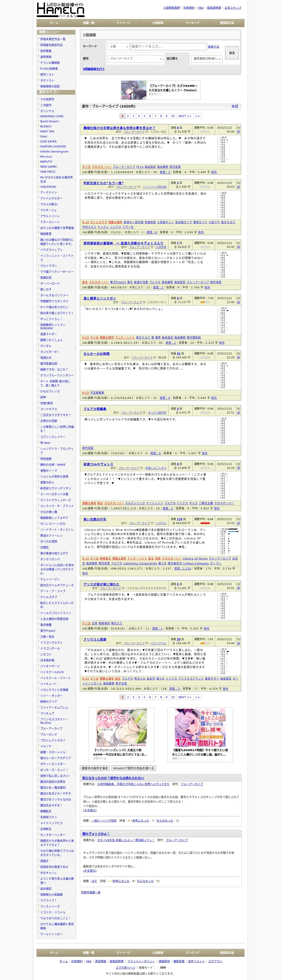Screen dimensions: 281x980
Task: Toggle the 夜間モード switch in footer
Action: 163,967
